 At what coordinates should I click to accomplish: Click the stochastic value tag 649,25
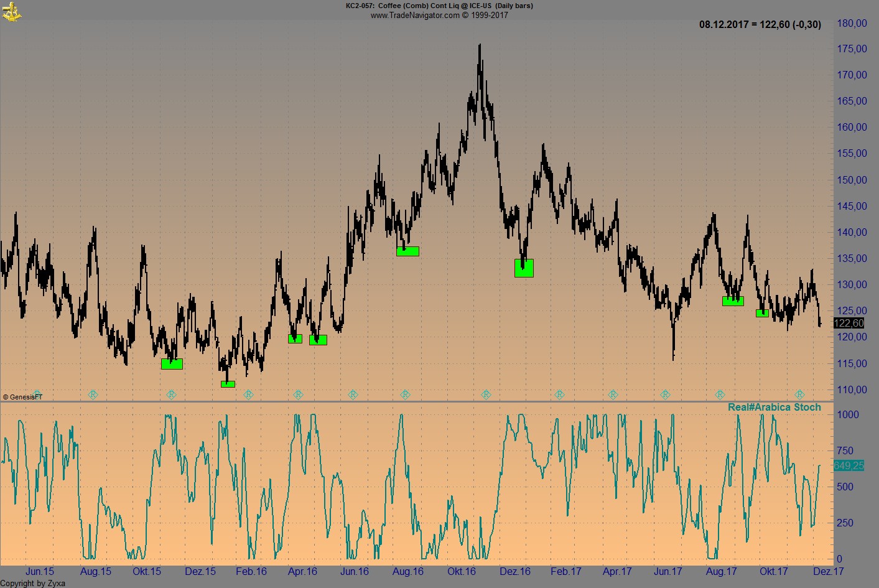click(849, 465)
